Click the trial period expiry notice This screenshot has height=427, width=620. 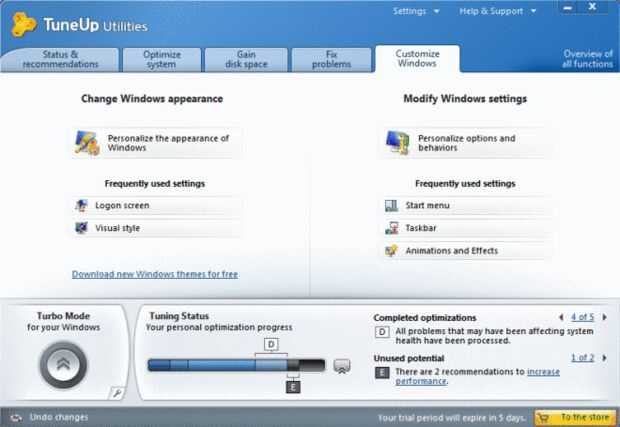pos(452,418)
